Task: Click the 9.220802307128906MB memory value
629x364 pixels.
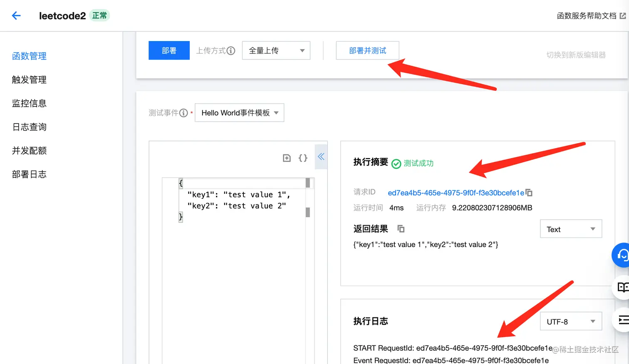Action: [x=492, y=208]
